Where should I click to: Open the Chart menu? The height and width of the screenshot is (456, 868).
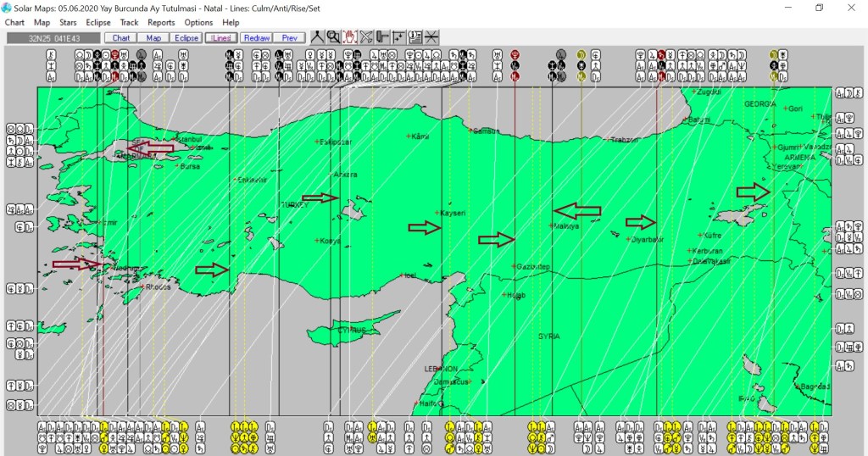(x=14, y=22)
